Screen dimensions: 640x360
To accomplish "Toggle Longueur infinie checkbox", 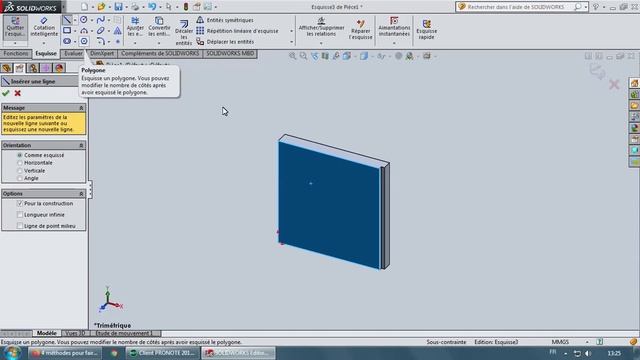I will pyautogui.click(x=20, y=215).
